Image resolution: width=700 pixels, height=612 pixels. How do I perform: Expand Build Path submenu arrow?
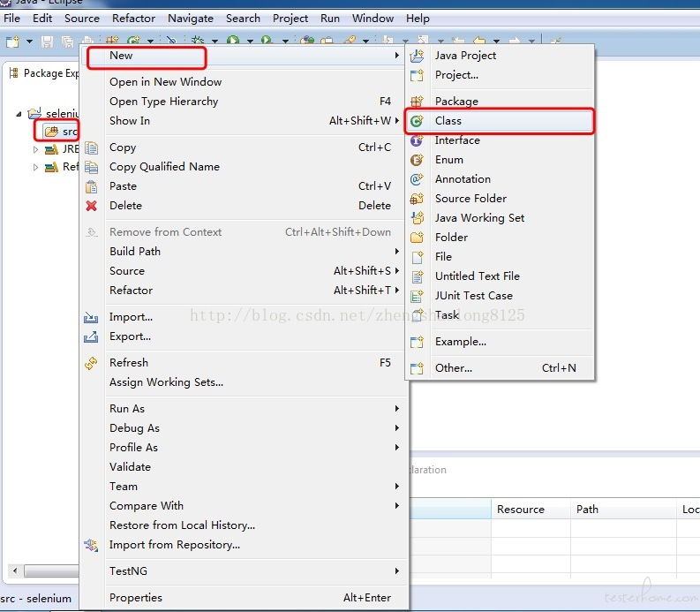click(x=397, y=252)
